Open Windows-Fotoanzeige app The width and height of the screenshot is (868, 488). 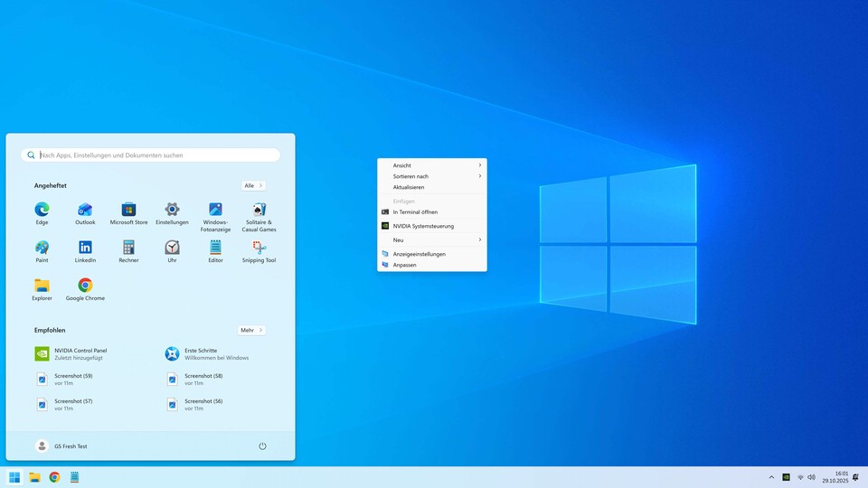click(x=215, y=216)
